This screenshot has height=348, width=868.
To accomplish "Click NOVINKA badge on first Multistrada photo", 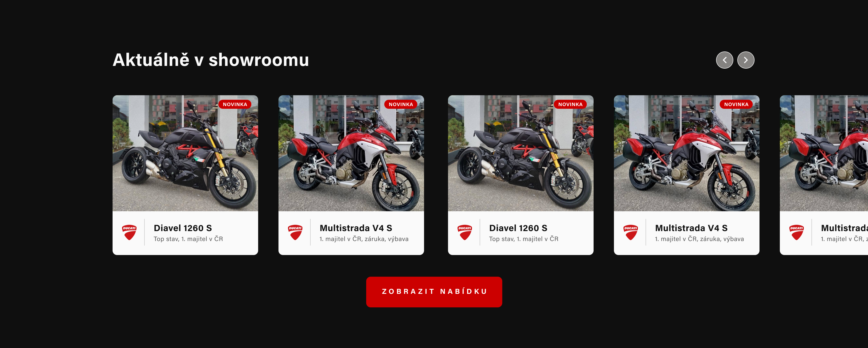I will pyautogui.click(x=401, y=104).
